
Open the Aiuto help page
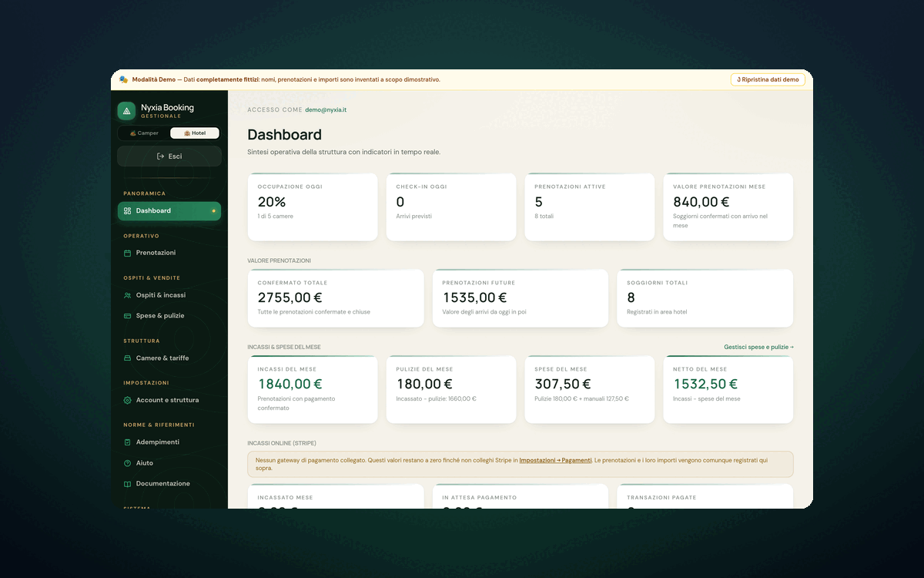169,463
